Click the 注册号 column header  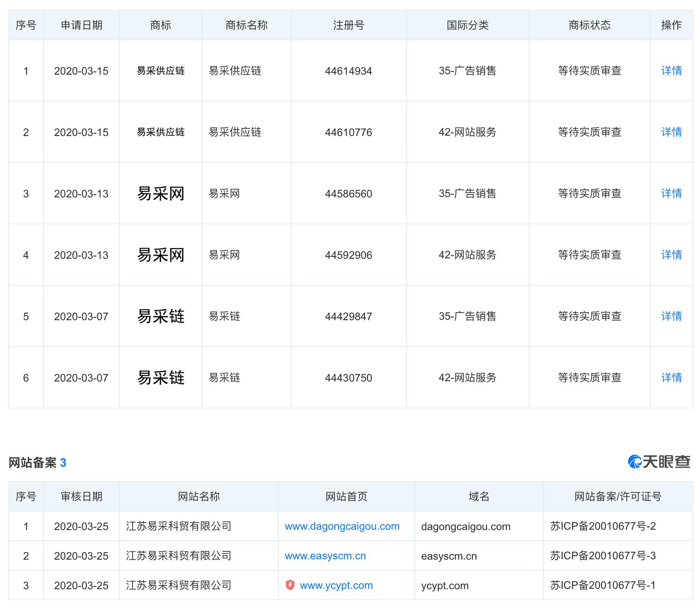(349, 25)
